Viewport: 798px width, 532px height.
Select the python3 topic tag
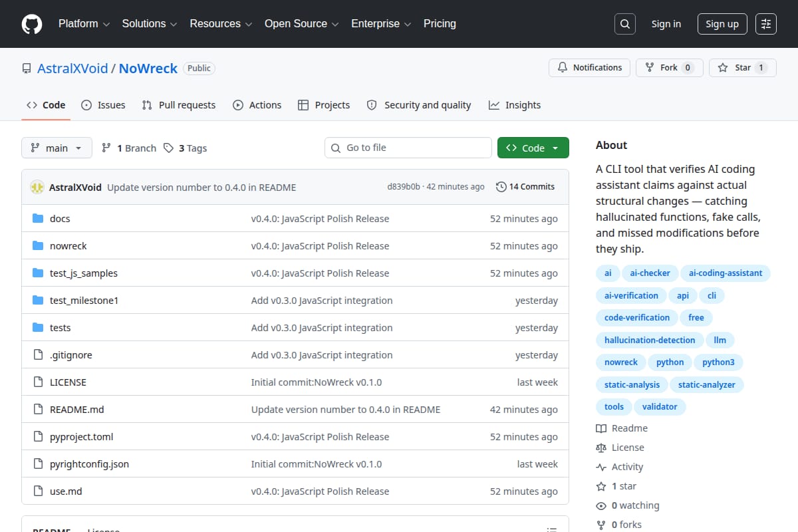pyautogui.click(x=718, y=362)
